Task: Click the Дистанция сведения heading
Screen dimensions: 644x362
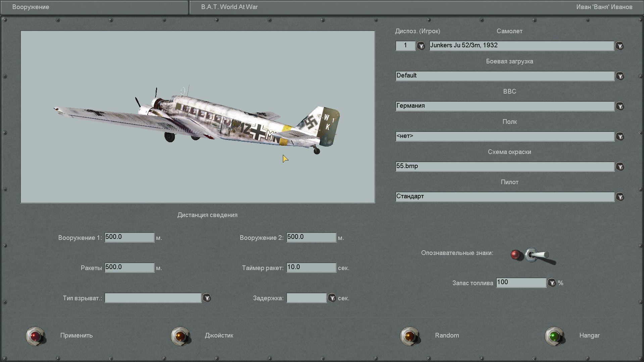Action: tap(207, 215)
